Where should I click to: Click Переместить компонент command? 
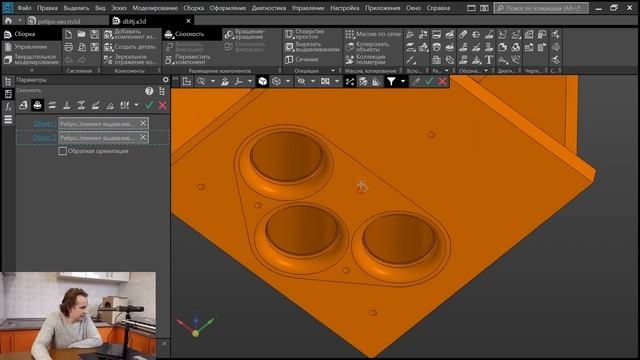(x=189, y=60)
